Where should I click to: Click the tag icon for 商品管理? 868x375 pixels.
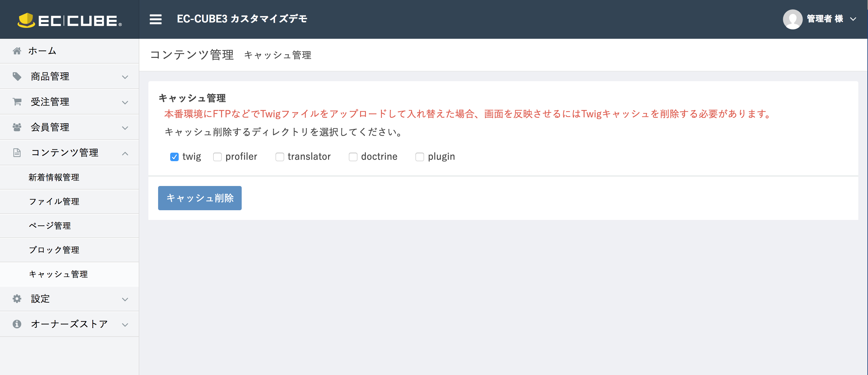tap(17, 76)
